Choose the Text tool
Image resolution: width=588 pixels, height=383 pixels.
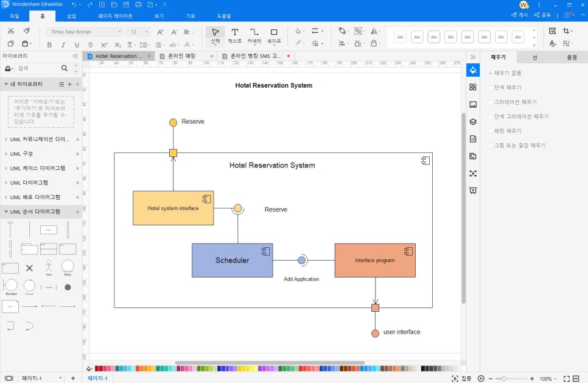[x=235, y=36]
